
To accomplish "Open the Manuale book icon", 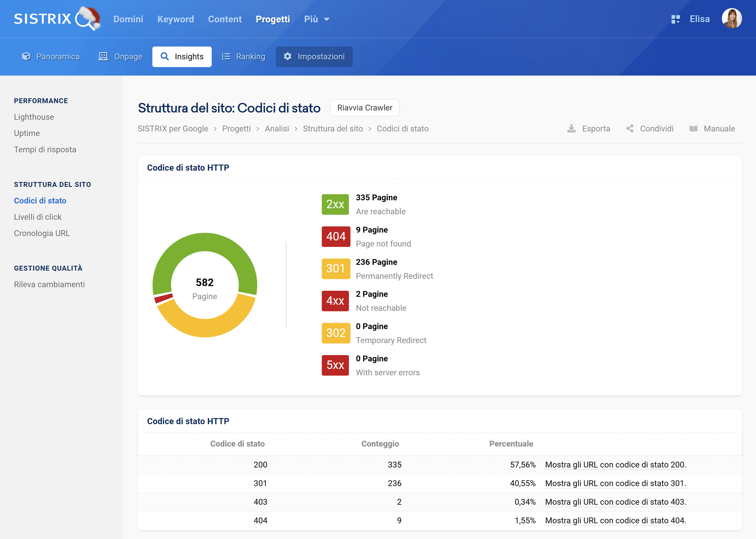I will click(x=693, y=128).
